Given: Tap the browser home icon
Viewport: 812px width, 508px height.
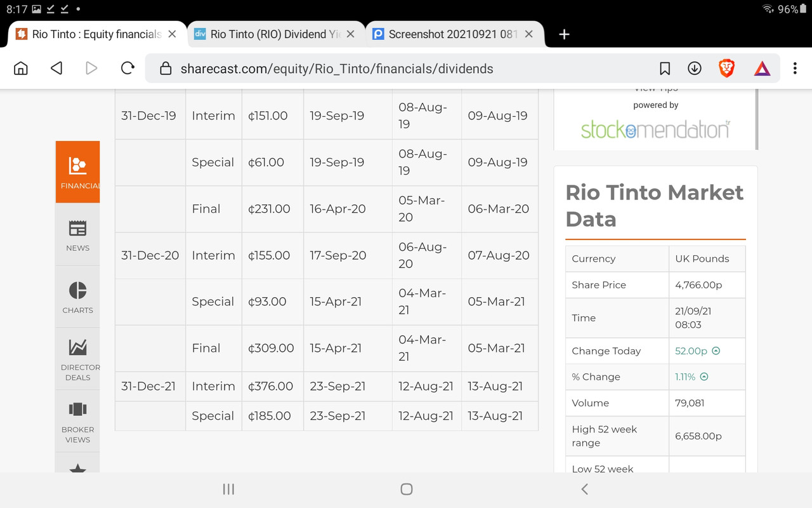Looking at the screenshot, I should 21,69.
